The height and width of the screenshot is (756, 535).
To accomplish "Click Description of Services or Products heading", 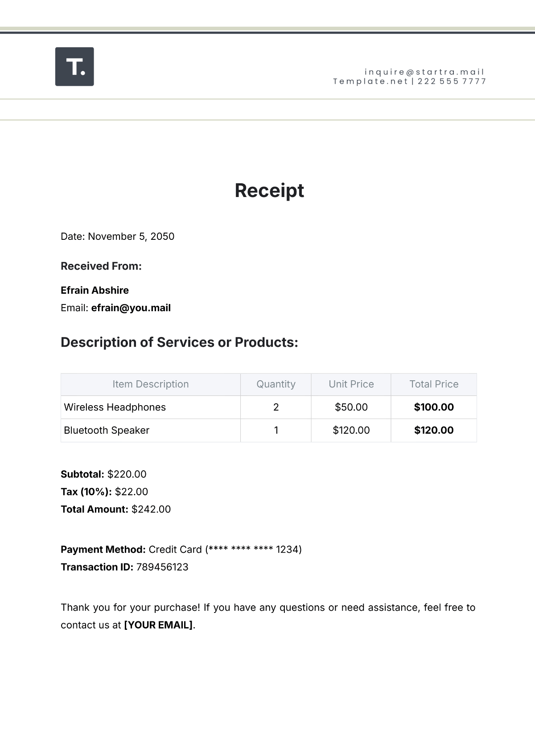I will click(179, 342).
